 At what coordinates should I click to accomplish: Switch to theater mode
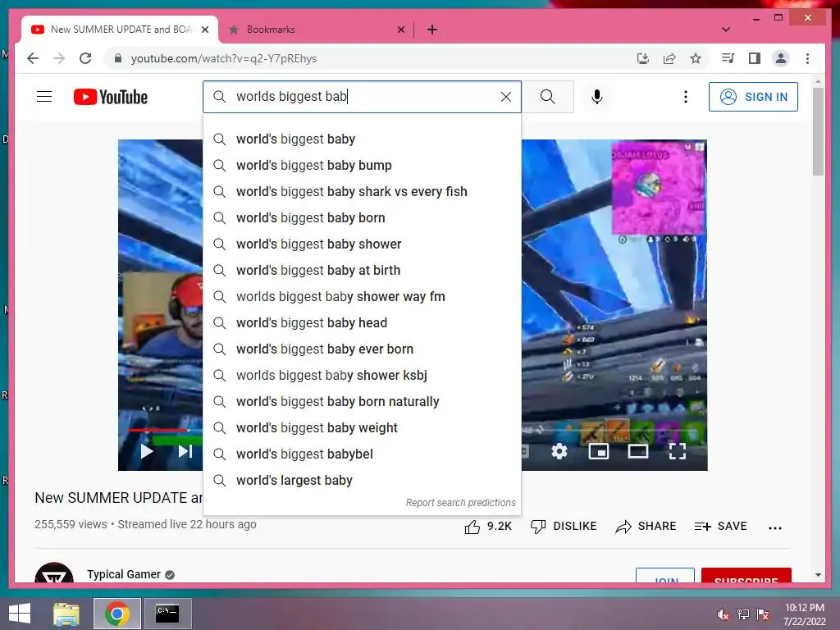point(637,452)
